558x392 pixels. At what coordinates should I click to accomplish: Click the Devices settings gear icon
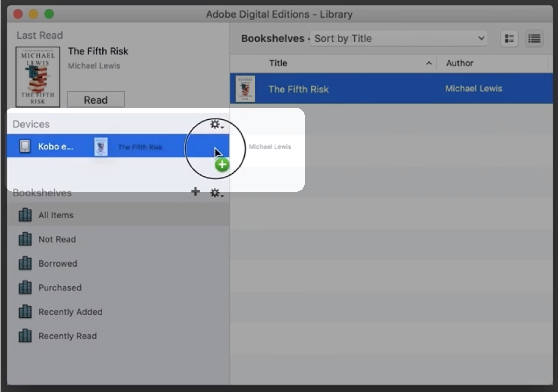coord(215,124)
